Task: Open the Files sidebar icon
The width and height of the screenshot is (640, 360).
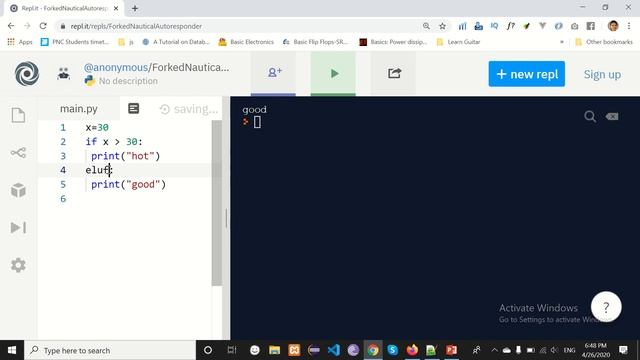Action: point(18,115)
